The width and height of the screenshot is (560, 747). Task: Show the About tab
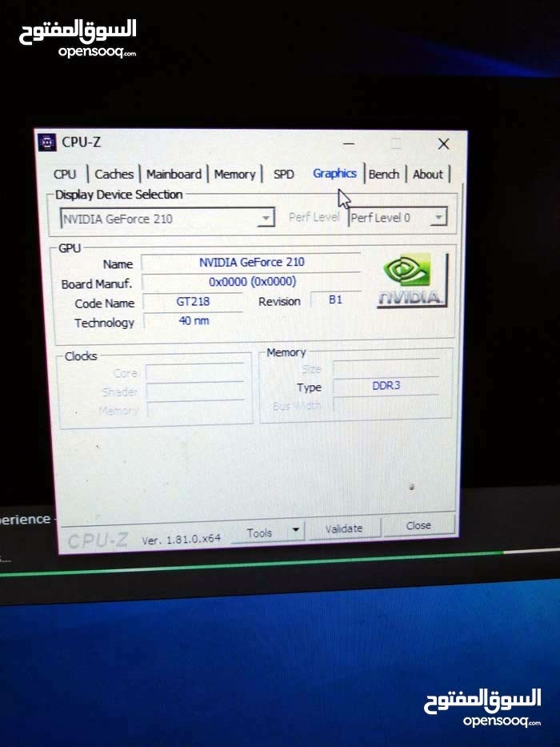(x=428, y=175)
